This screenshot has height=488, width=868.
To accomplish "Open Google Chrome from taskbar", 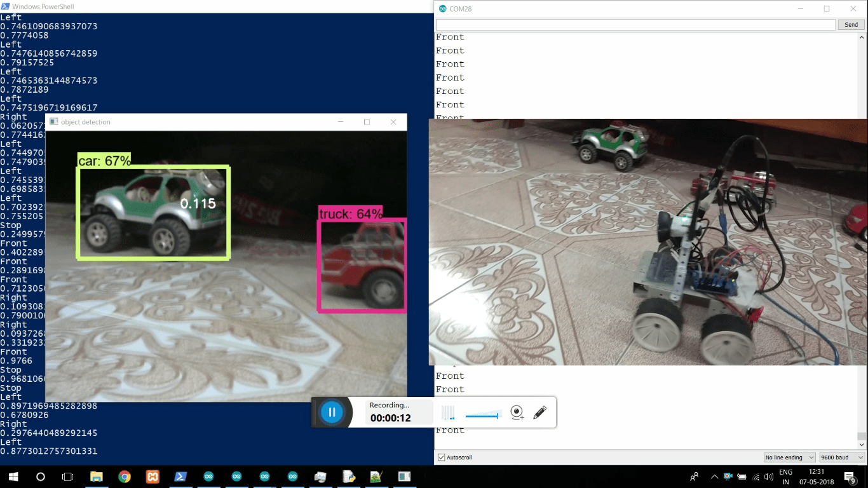I will [x=125, y=477].
